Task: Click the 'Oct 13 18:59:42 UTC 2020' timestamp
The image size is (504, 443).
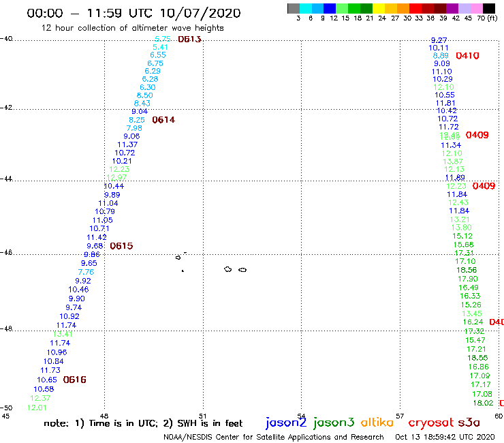Action: 445,437
